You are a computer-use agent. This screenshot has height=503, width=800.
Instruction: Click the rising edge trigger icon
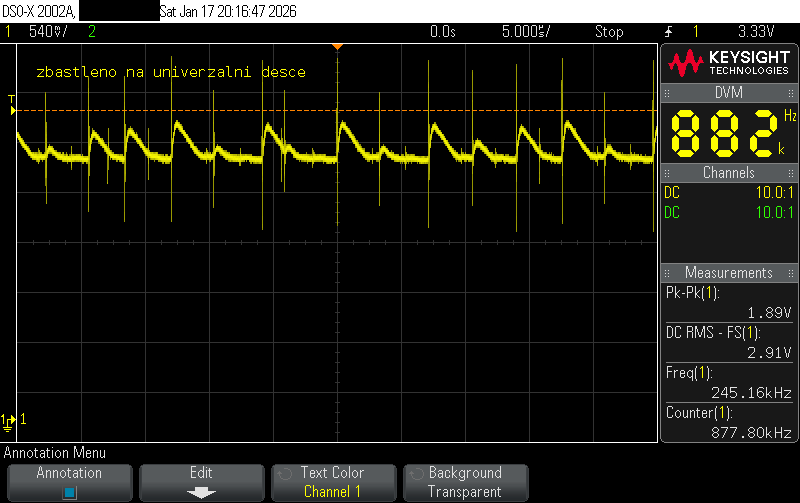[668, 32]
